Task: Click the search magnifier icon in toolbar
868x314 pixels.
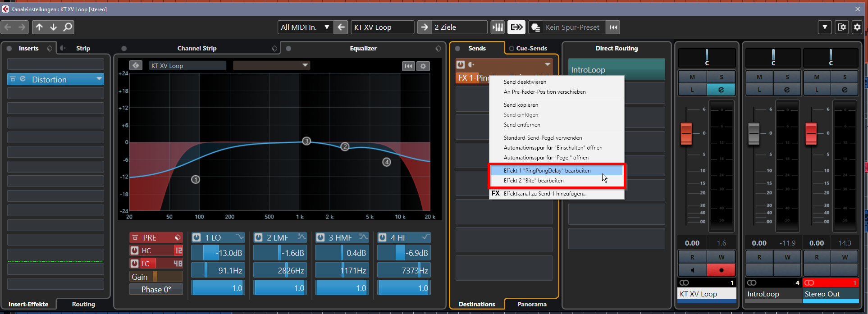Action: click(x=68, y=27)
